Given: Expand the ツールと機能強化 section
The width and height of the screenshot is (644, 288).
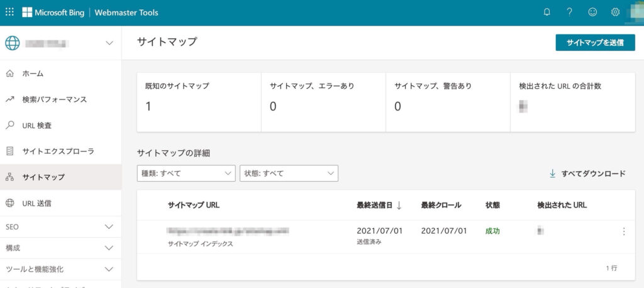Looking at the screenshot, I should [60, 270].
